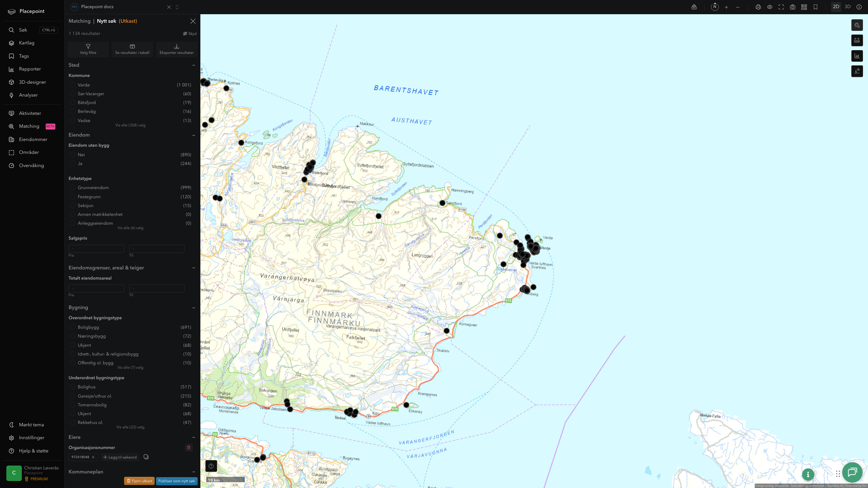Open the street view person icon
This screenshot has height=488, width=868.
(857, 71)
